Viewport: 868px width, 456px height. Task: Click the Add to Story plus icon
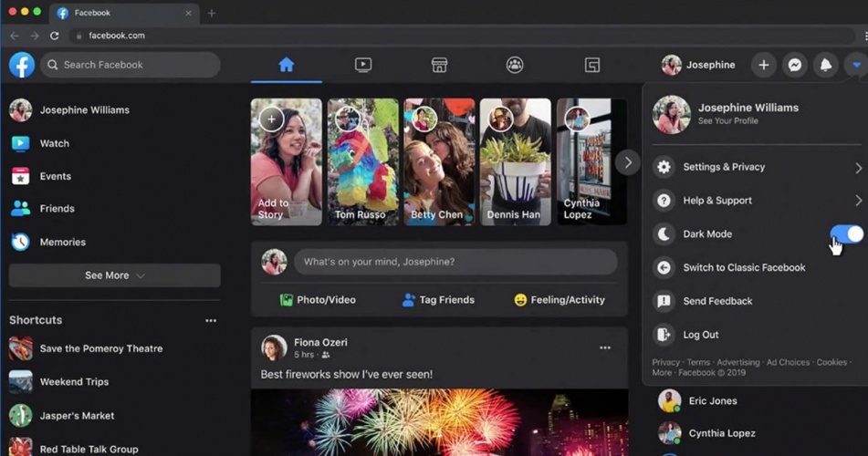(x=271, y=119)
